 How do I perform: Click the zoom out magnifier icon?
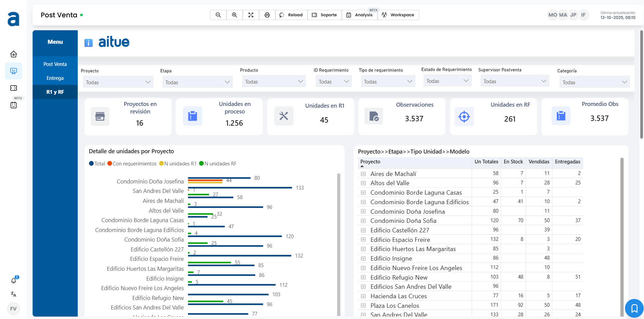tap(218, 15)
